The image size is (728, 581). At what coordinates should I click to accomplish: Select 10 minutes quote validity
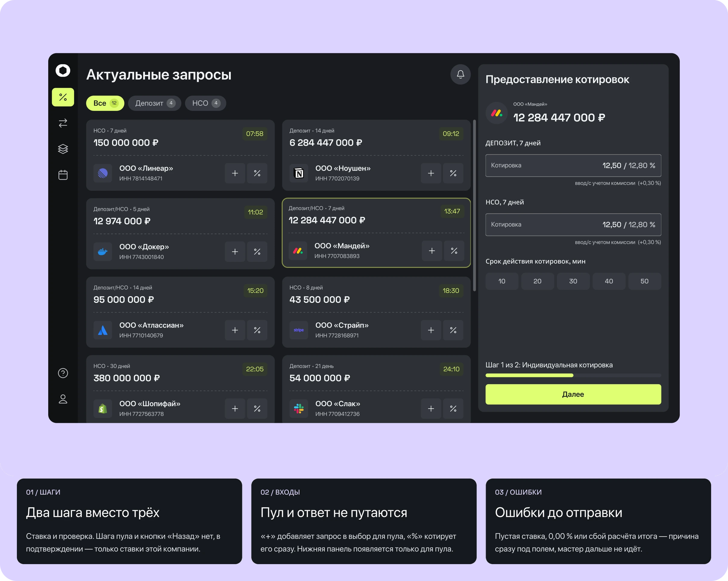click(x=502, y=281)
